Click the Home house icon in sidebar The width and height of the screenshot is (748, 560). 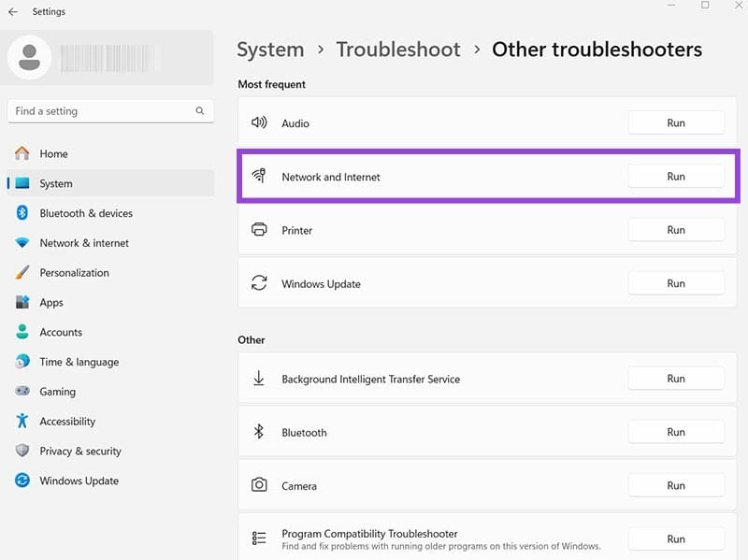(x=22, y=153)
